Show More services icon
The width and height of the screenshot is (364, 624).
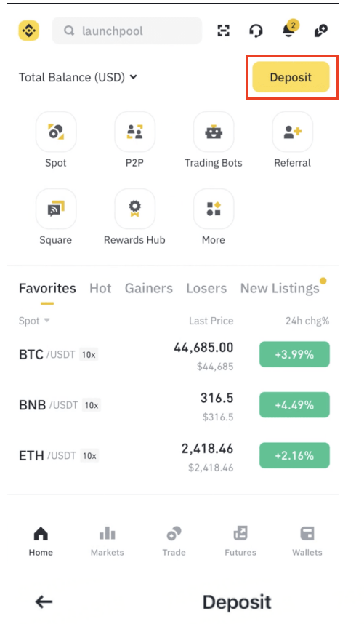point(214,209)
